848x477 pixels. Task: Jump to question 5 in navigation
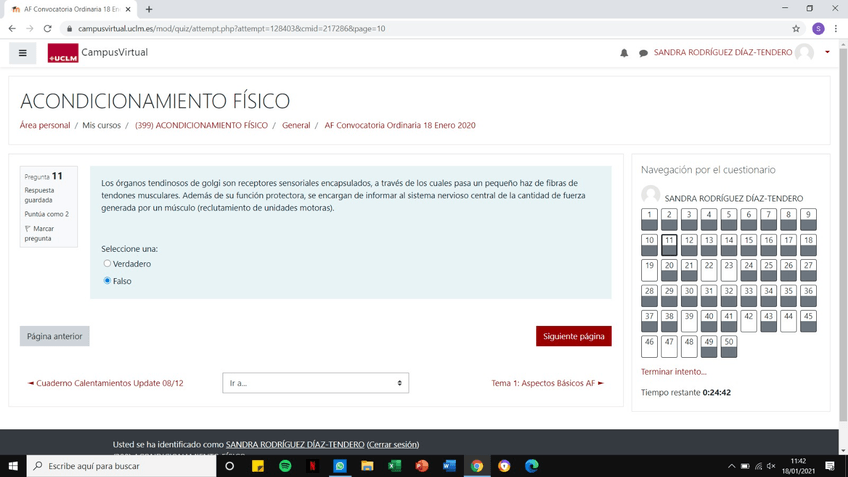point(728,220)
